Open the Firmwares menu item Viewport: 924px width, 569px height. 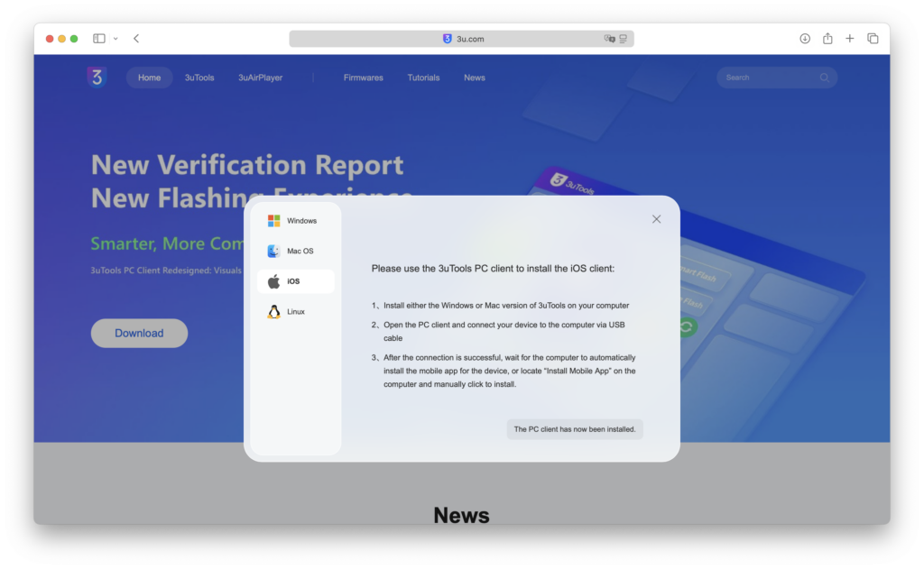click(363, 78)
